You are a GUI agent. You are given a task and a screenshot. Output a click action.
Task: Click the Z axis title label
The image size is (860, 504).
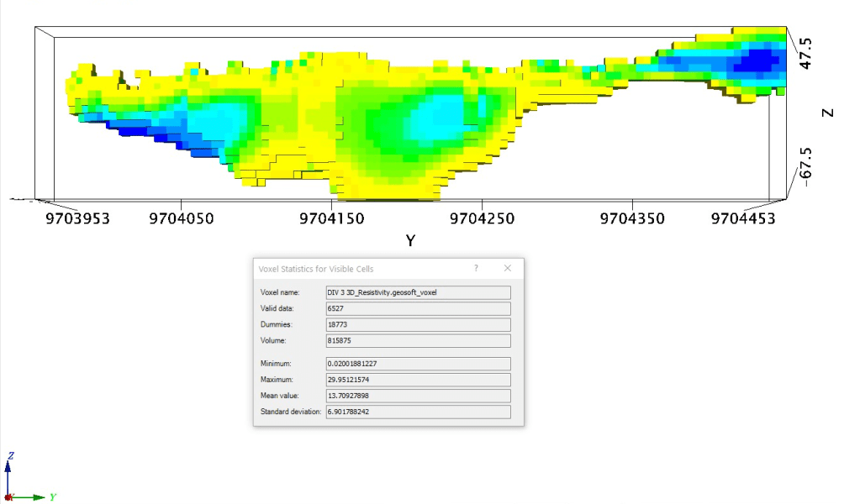point(828,113)
